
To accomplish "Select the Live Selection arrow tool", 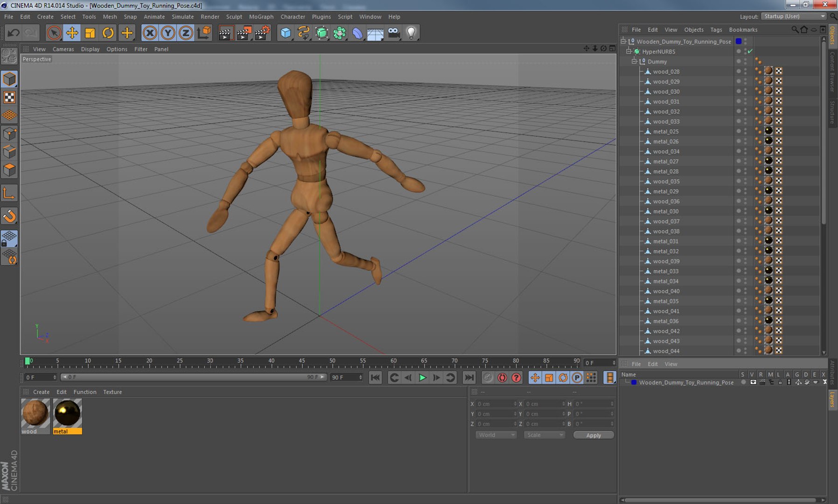I will click(x=54, y=33).
